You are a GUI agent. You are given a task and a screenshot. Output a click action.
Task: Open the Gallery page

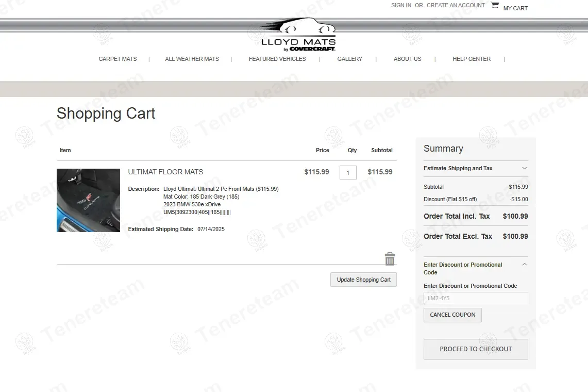point(349,59)
